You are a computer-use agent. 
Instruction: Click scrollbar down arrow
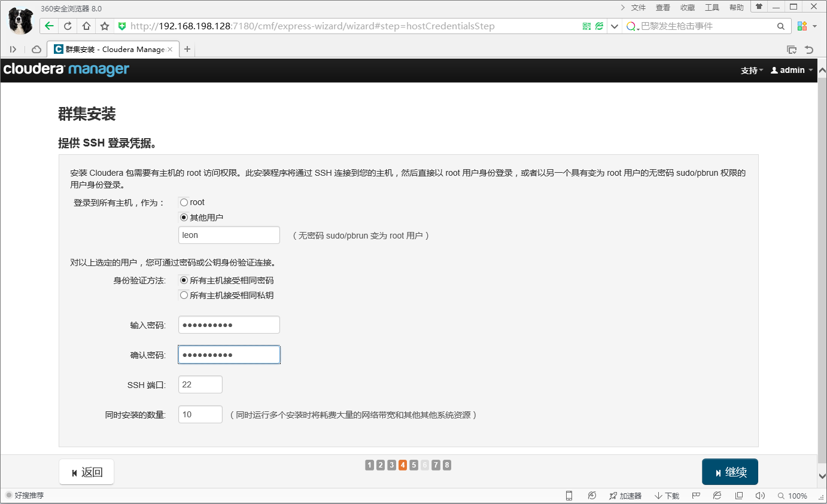[822, 476]
